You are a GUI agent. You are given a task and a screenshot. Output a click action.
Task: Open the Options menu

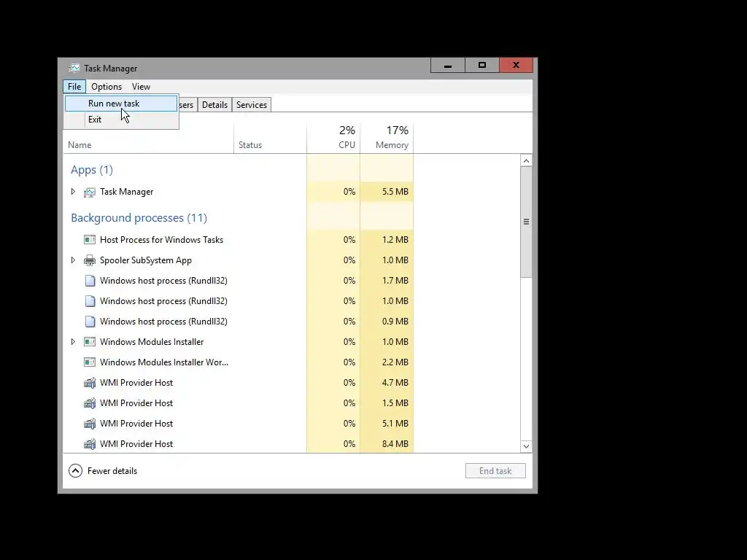click(107, 87)
